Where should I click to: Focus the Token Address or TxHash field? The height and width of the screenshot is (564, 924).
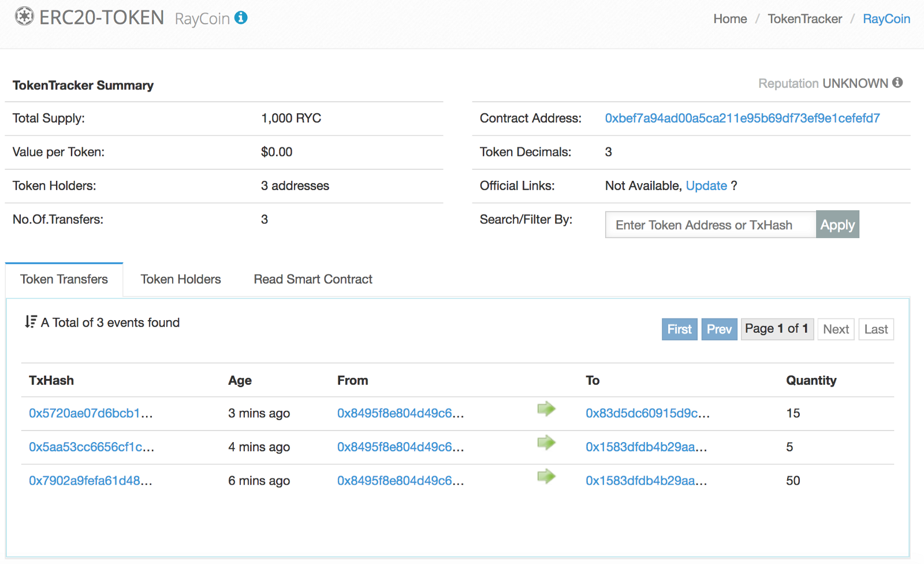[710, 225]
